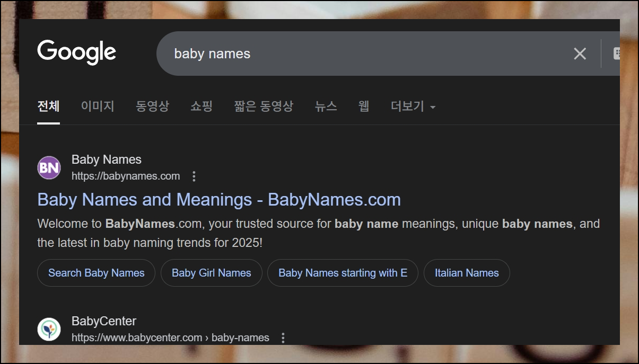Select the 웹 tab
Viewport: 639px width, 364px height.
[x=364, y=106]
